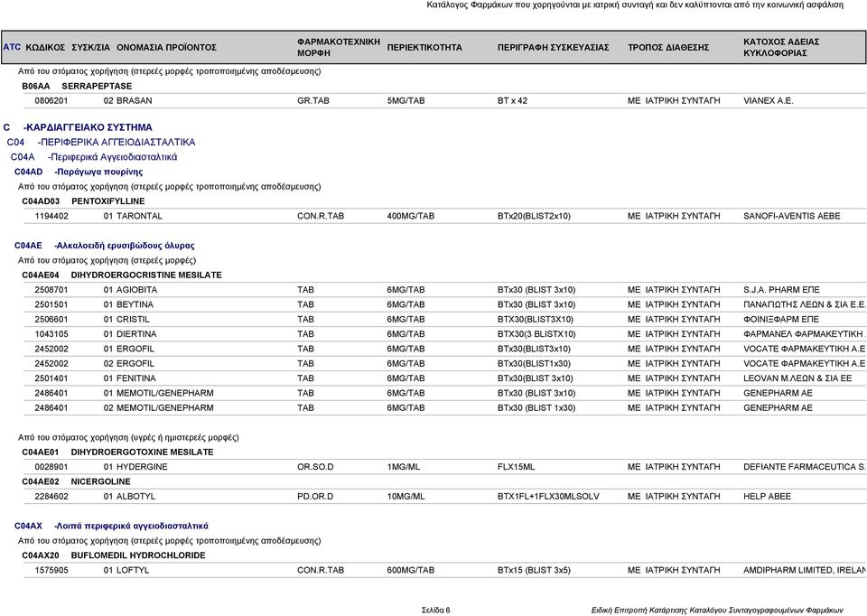Select the product name "LOFTYL"
867x616 pixels.
pyautogui.click(x=133, y=570)
